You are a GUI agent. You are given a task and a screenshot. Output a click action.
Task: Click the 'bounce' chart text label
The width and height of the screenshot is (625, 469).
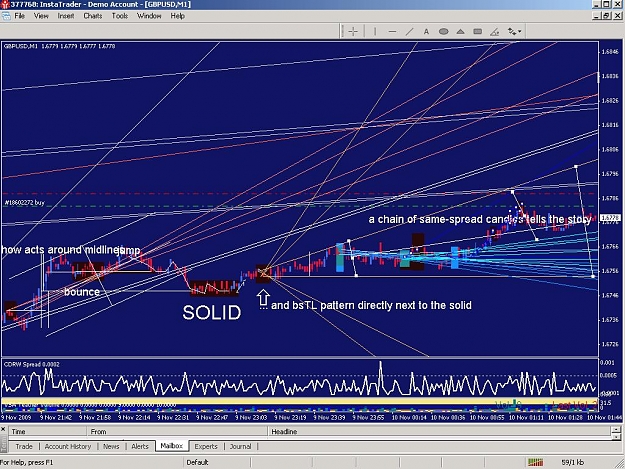(82, 292)
